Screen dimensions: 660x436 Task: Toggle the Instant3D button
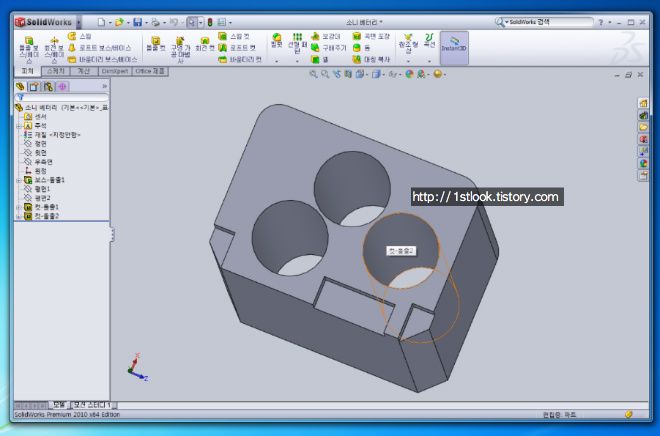tap(454, 48)
